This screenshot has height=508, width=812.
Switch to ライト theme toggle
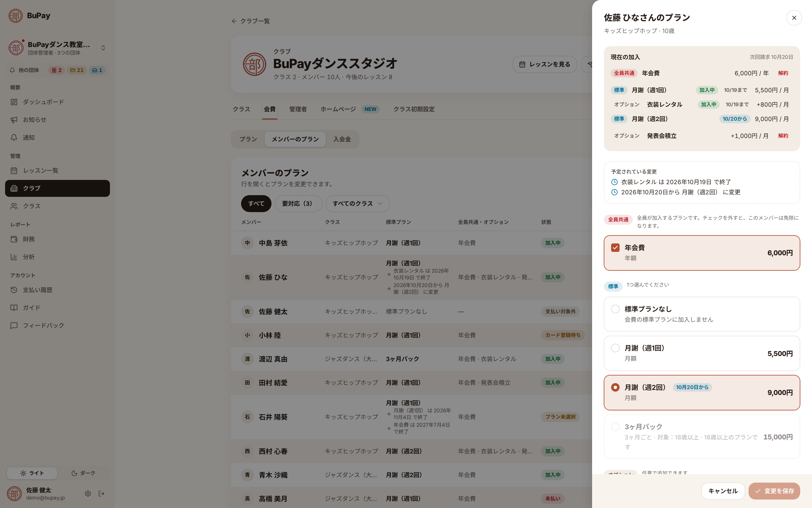(32, 473)
